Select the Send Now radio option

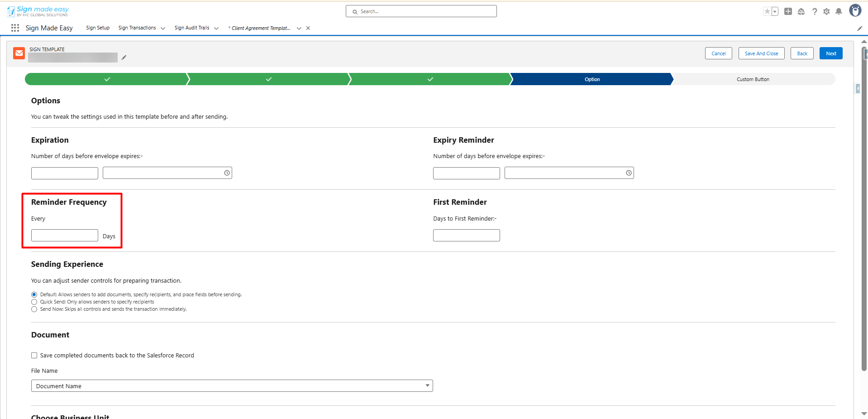(34, 309)
